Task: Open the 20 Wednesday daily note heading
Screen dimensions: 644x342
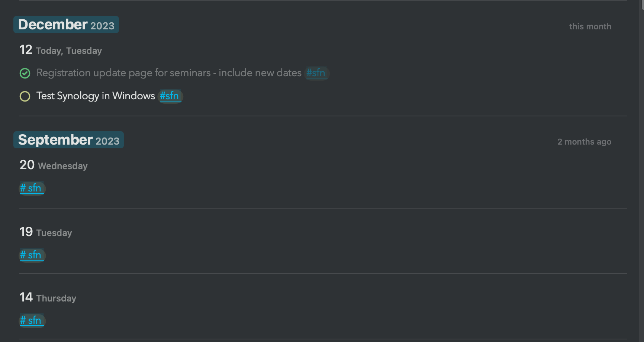Action: click(54, 165)
